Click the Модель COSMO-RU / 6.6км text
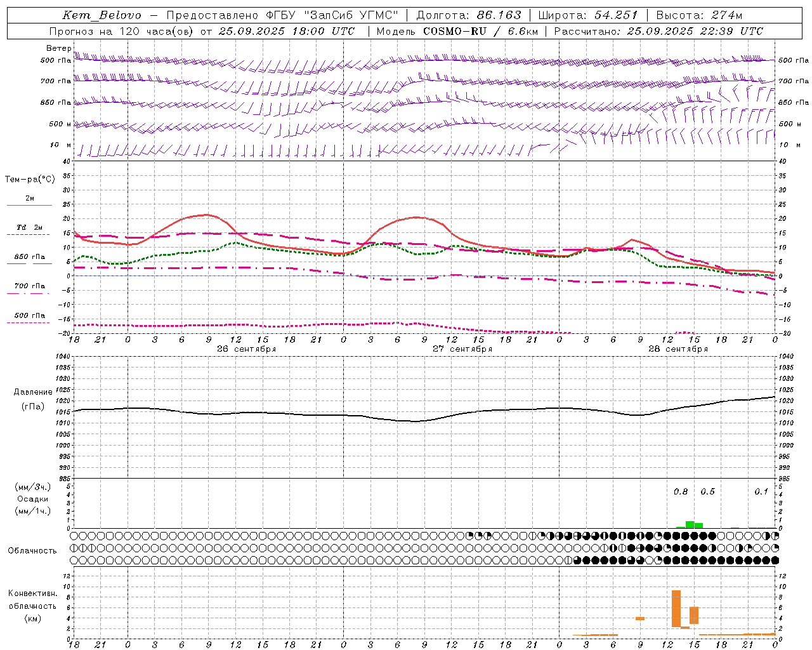 pos(457,31)
